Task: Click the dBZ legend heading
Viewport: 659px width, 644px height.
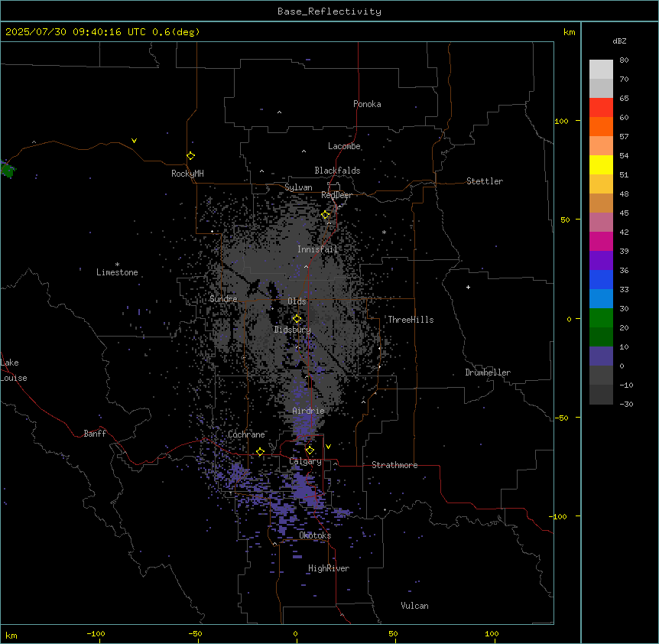Action: tap(619, 41)
